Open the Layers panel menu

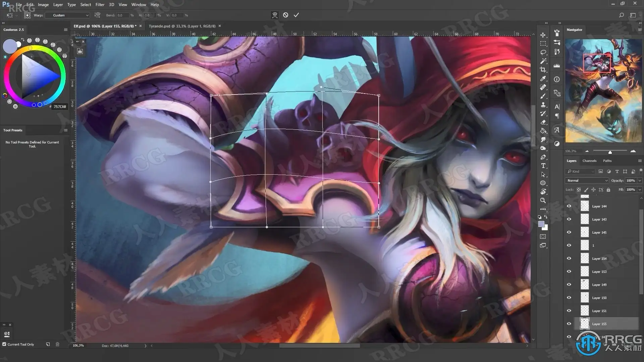tap(640, 161)
